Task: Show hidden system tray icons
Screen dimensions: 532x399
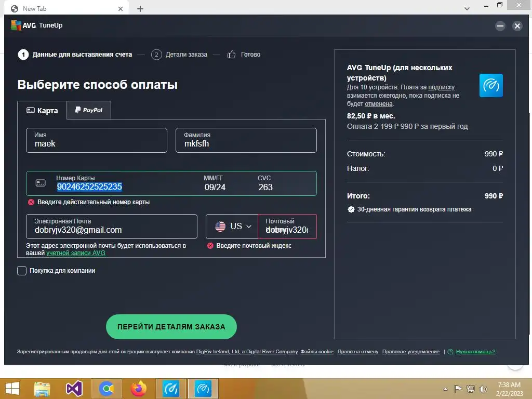Action: (x=445, y=389)
